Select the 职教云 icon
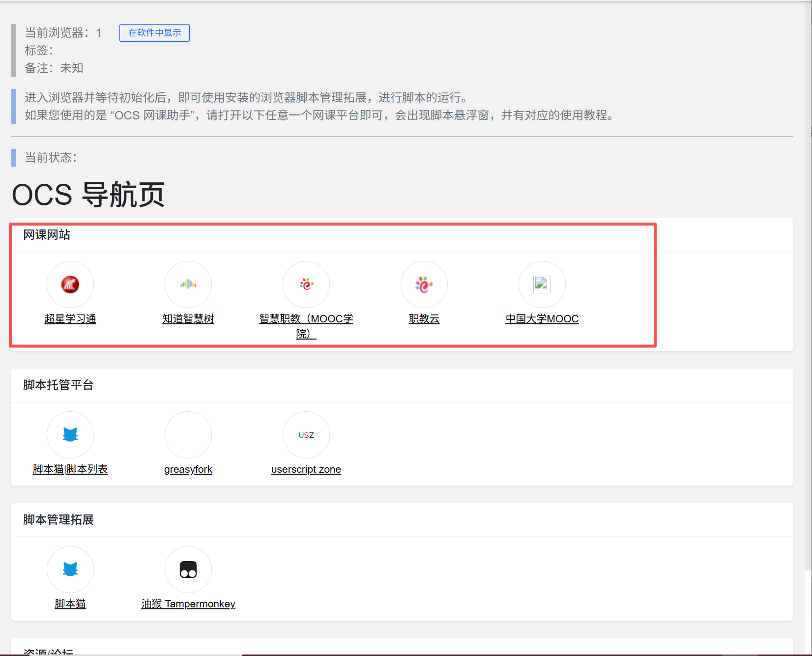This screenshot has height=656, width=812. (x=424, y=285)
